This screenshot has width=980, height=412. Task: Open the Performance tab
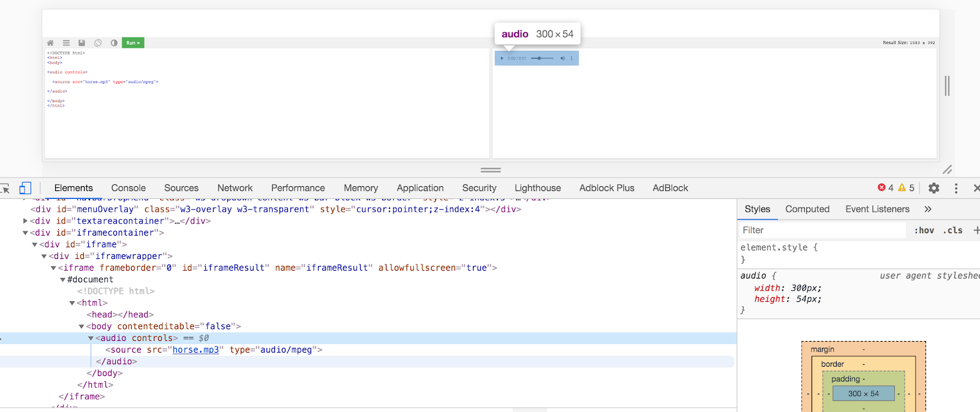[x=298, y=188]
